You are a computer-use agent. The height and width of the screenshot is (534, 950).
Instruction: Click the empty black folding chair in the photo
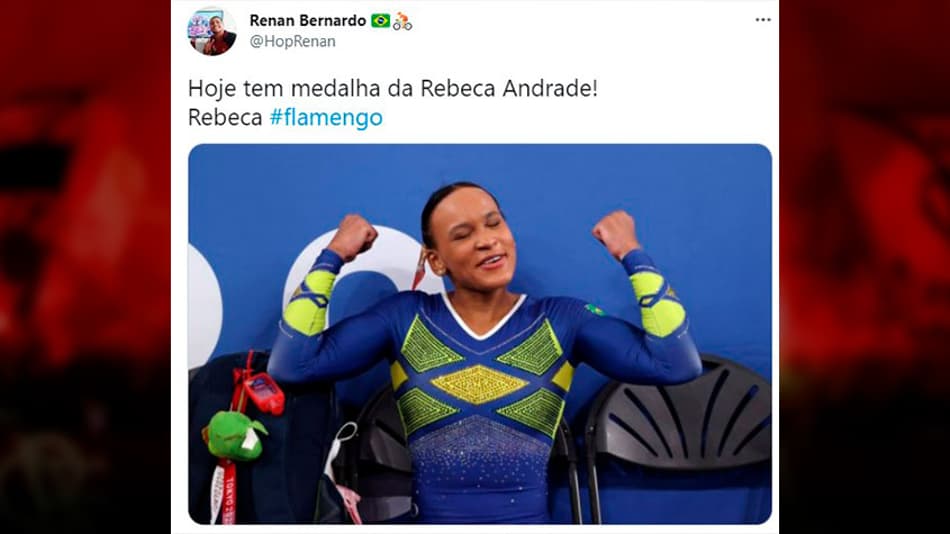pos(679,424)
